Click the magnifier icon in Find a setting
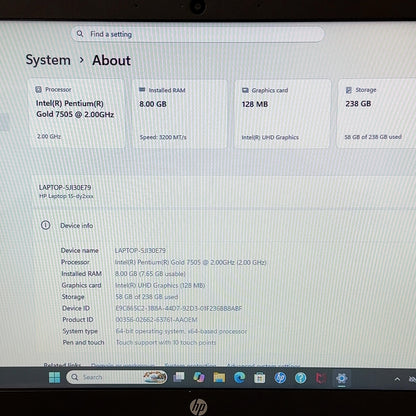 point(80,34)
